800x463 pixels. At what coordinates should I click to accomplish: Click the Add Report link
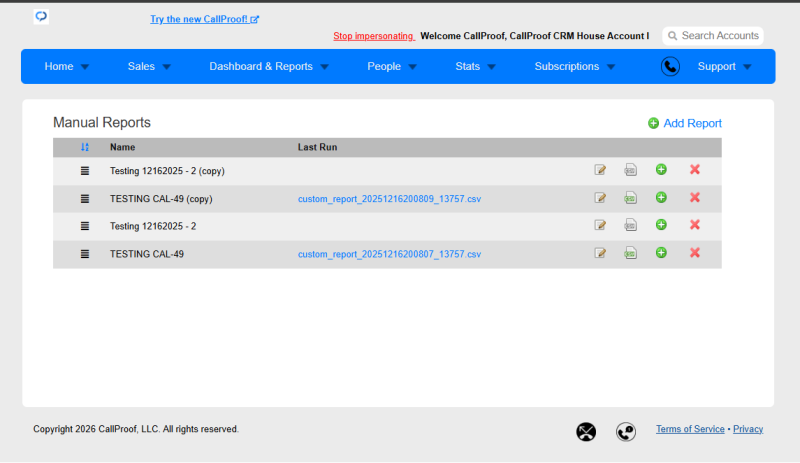point(685,123)
